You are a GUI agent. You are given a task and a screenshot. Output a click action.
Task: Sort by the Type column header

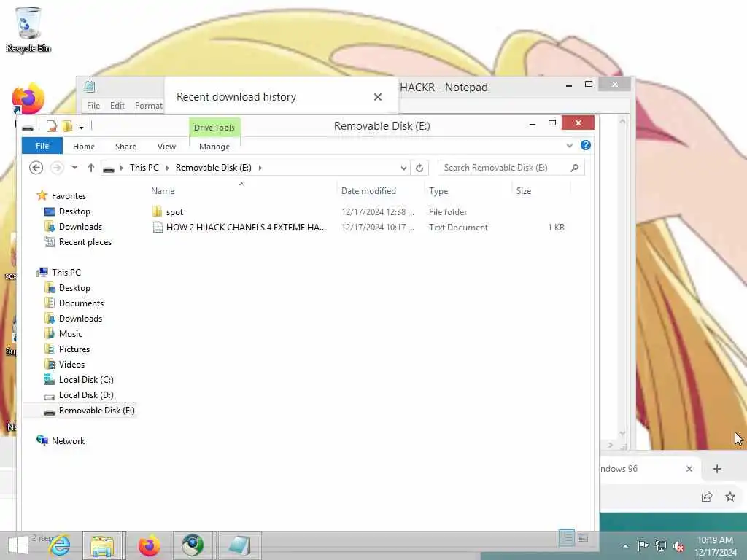click(x=438, y=191)
